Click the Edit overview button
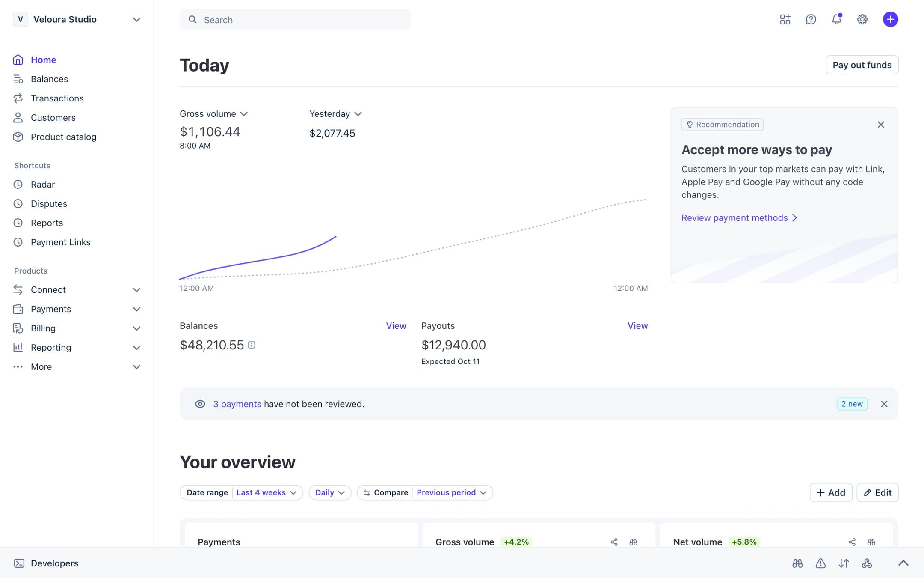The image size is (924, 578). pos(877,493)
